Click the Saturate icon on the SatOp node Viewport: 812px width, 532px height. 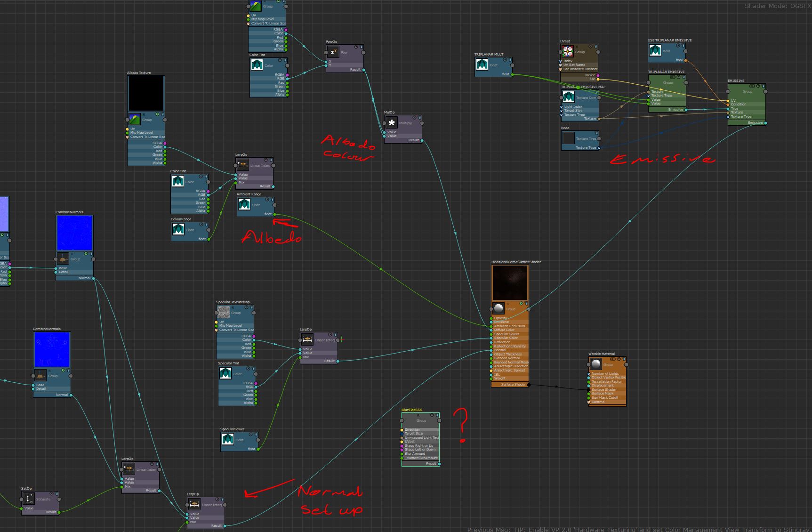29,499
